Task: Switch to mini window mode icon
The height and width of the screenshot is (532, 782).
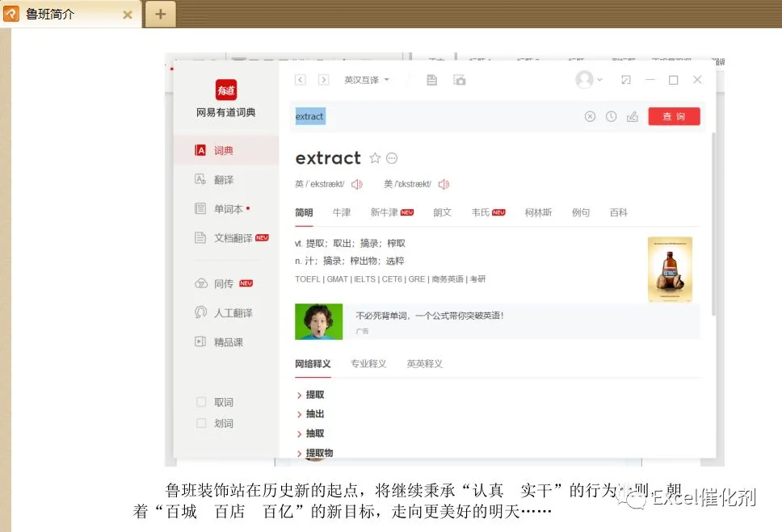Action: pos(626,80)
